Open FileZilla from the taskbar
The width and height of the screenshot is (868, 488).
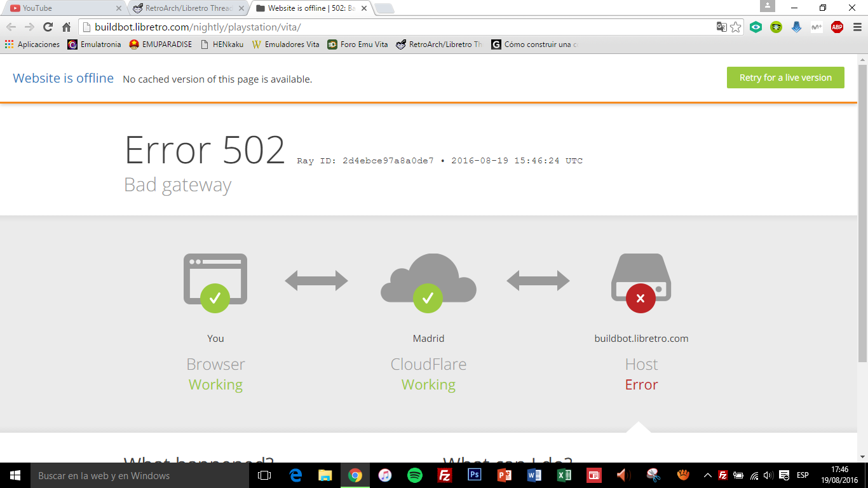click(x=445, y=475)
